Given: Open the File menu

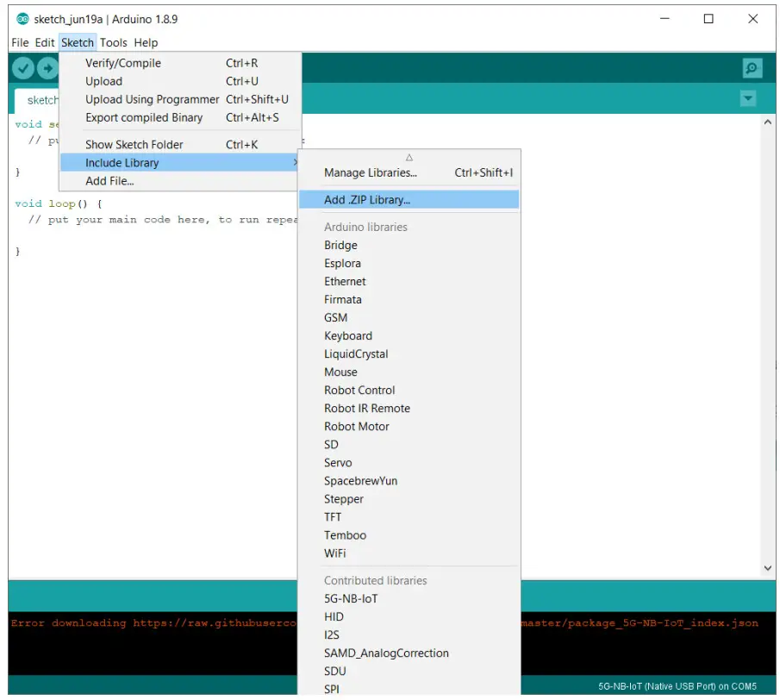Looking at the screenshot, I should pos(19,42).
